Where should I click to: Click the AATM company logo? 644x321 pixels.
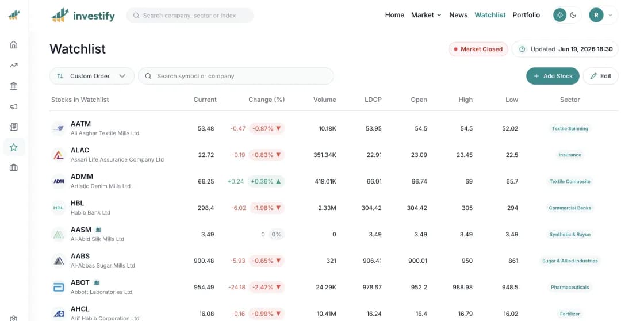(x=59, y=128)
